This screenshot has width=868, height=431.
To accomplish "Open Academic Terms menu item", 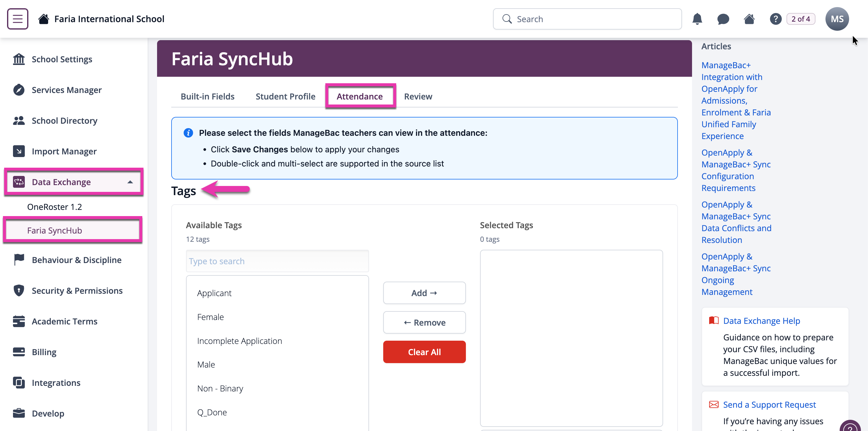I will 65,321.
